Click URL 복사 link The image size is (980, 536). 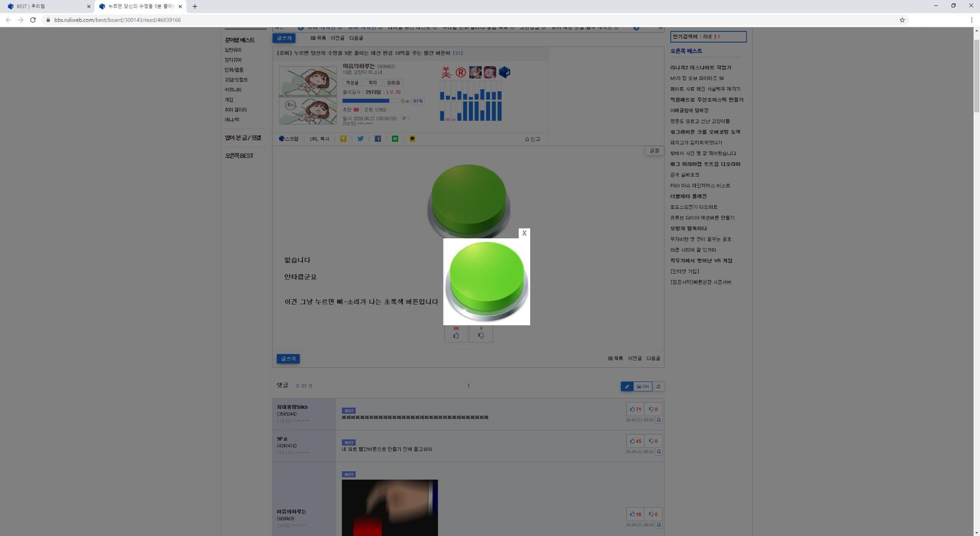(319, 139)
